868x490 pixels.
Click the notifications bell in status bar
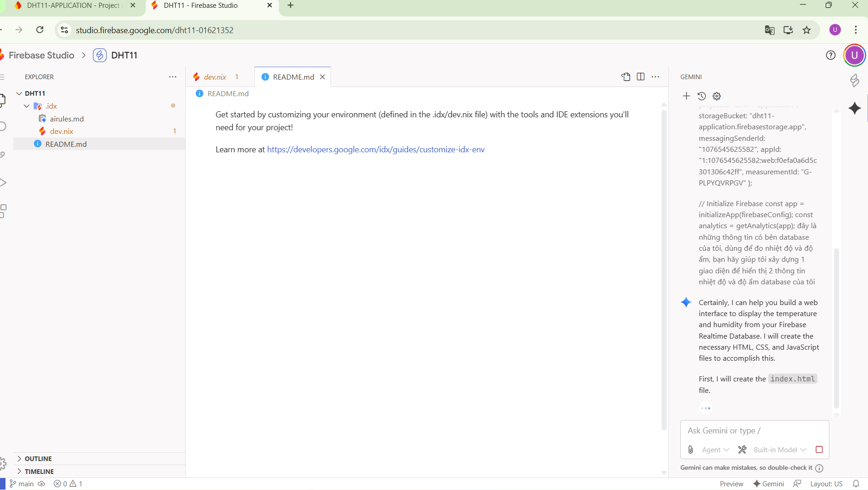pos(856,484)
